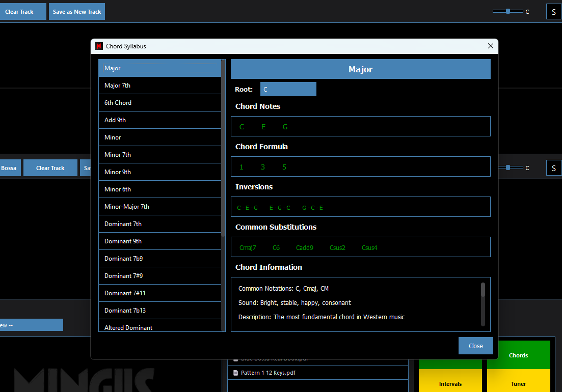Choose Minor-Major 7th from the chord list
This screenshot has width=562, height=392.
point(159,207)
